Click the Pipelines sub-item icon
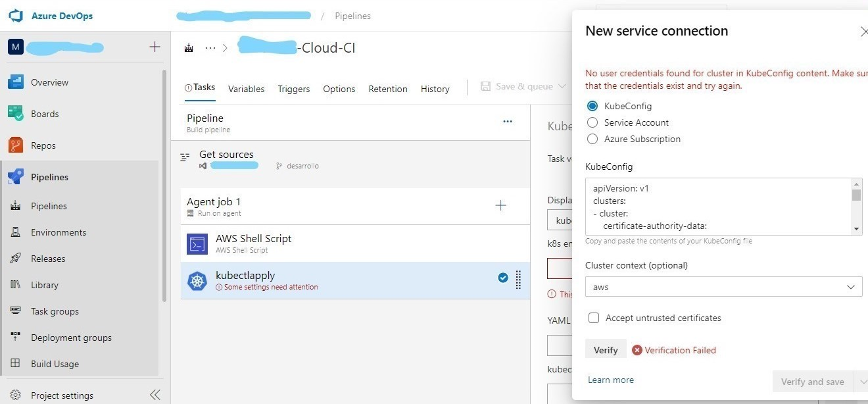This screenshot has height=404, width=868. pos(16,206)
